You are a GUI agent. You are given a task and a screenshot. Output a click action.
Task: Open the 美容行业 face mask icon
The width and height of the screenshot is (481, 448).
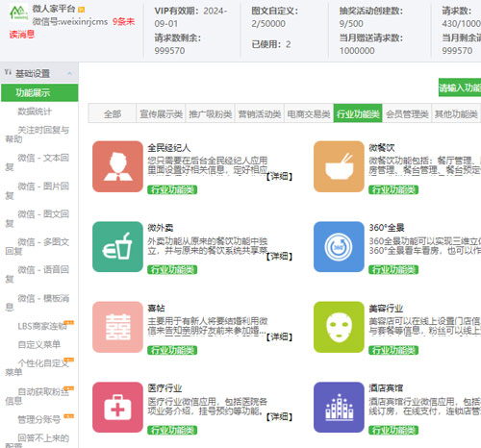tap(339, 327)
